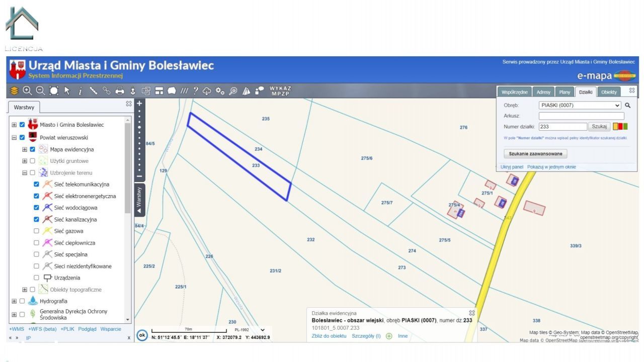Enable the Sieć gazowa layer checkbox
Screen dimensions: 644x362
tap(36, 231)
